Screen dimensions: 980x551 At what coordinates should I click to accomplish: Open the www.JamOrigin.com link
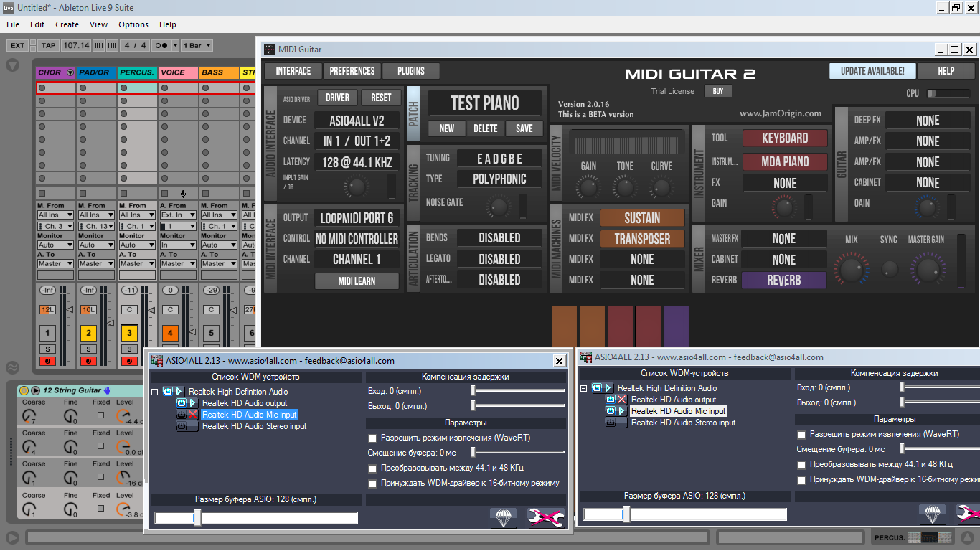click(781, 113)
